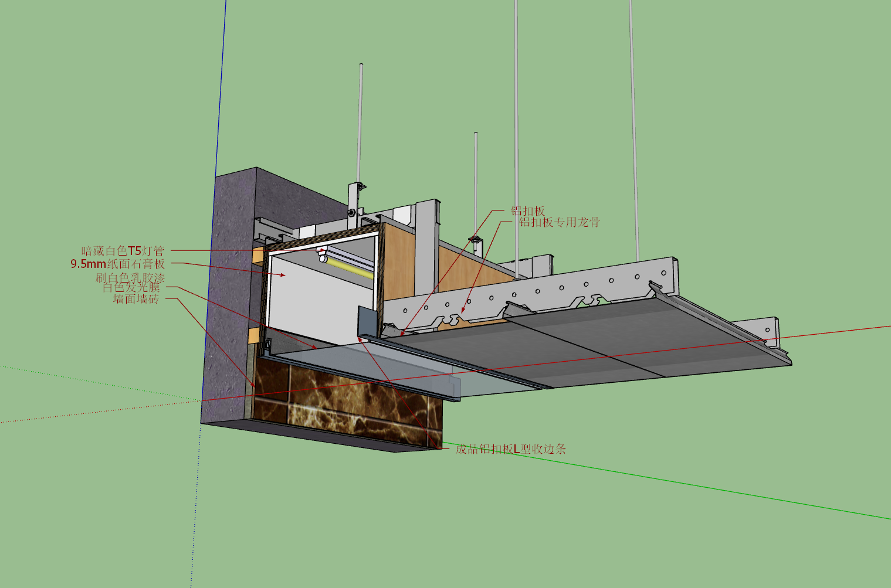
Task: Select the 刷白色乳胶漆 label text
Action: click(130, 277)
